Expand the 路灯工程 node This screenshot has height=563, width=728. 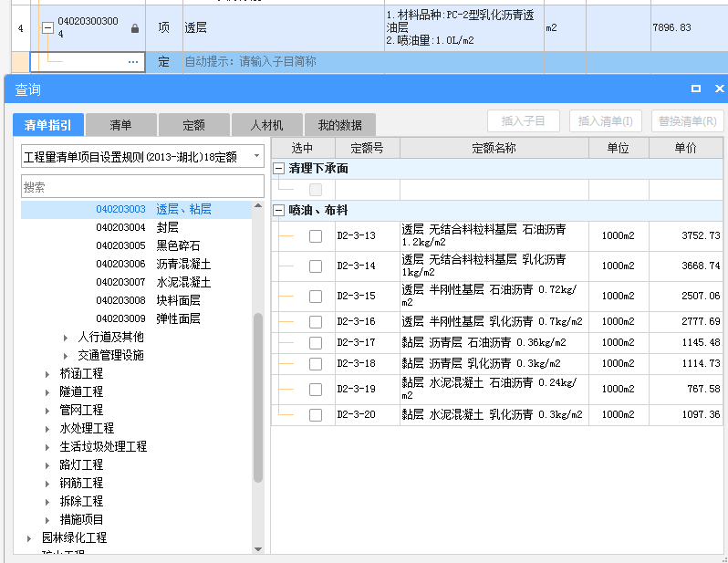pyautogui.click(x=47, y=465)
